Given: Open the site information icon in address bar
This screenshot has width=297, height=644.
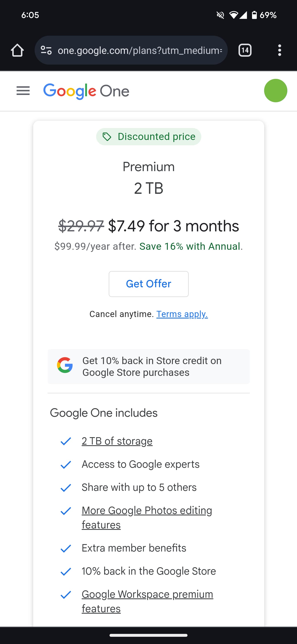Looking at the screenshot, I should [x=46, y=50].
